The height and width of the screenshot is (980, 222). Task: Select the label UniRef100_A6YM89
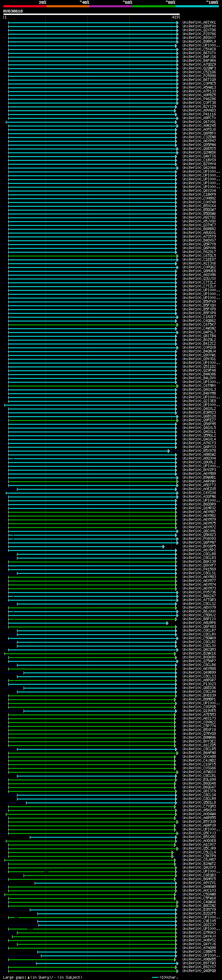(x=199, y=473)
